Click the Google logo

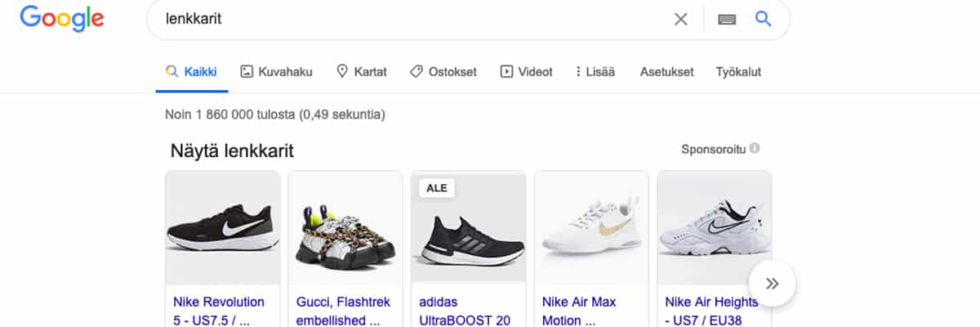coord(62,19)
